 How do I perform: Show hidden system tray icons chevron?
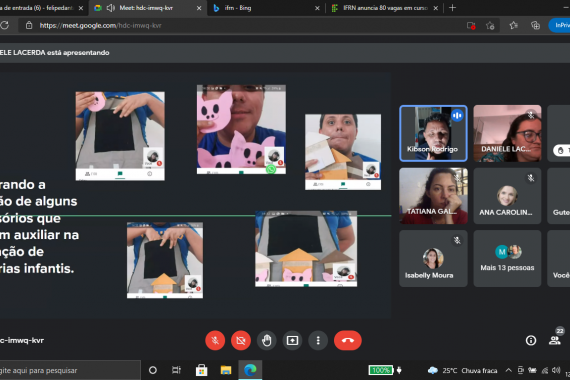[509, 370]
